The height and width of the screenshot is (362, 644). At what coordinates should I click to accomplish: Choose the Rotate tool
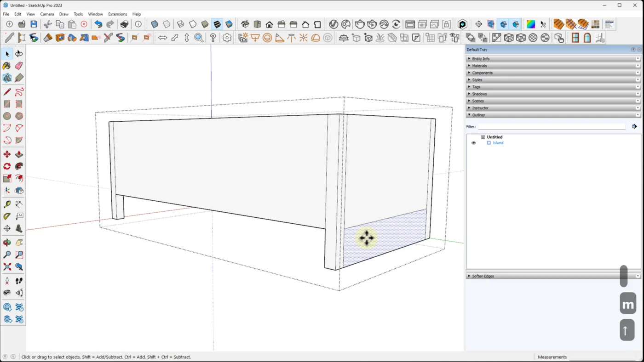[7, 166]
